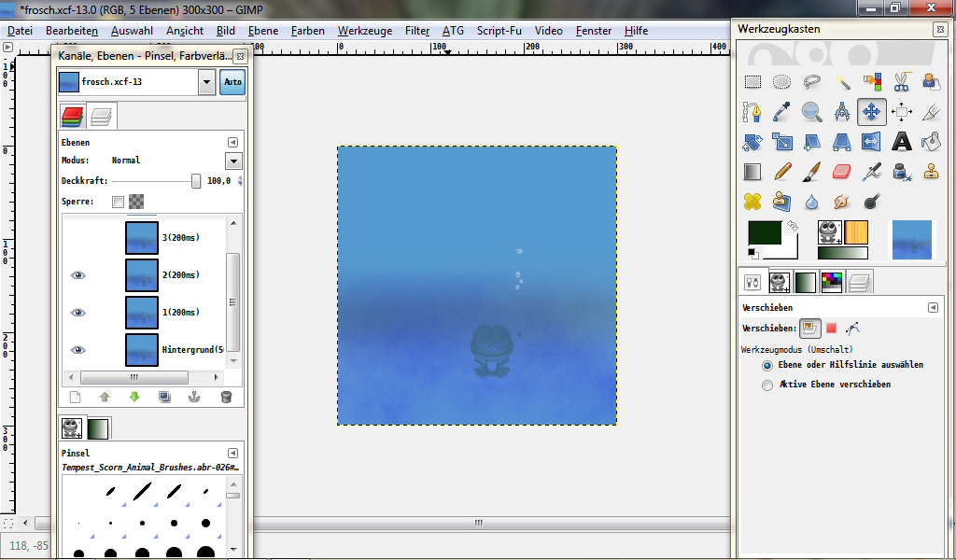Activate the Flip tool

[x=872, y=142]
